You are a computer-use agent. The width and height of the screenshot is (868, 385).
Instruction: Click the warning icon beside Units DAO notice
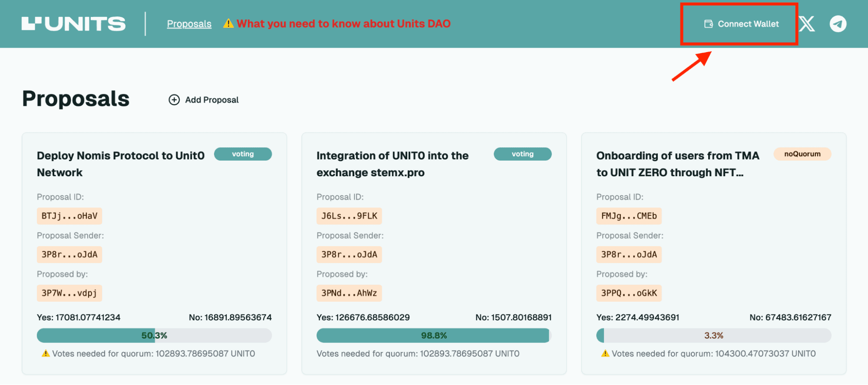tap(228, 23)
